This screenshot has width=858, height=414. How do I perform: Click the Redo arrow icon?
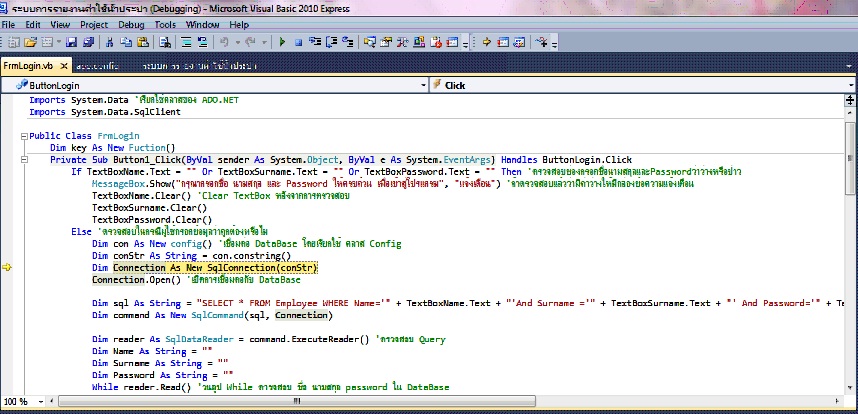click(251, 42)
